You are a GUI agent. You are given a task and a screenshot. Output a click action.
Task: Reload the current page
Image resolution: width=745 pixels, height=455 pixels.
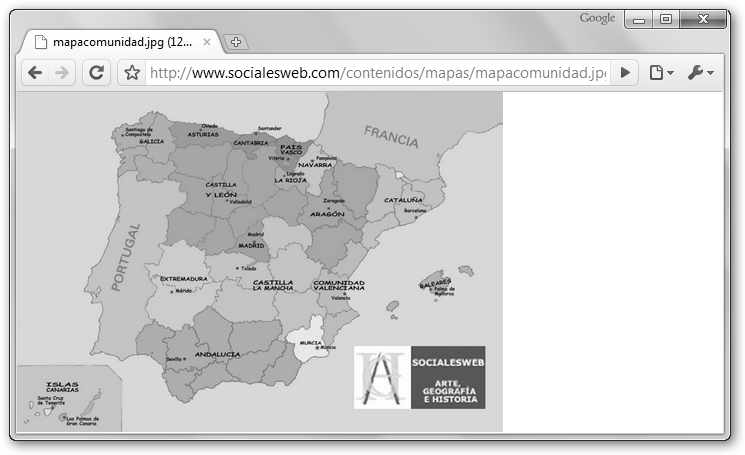(x=97, y=73)
